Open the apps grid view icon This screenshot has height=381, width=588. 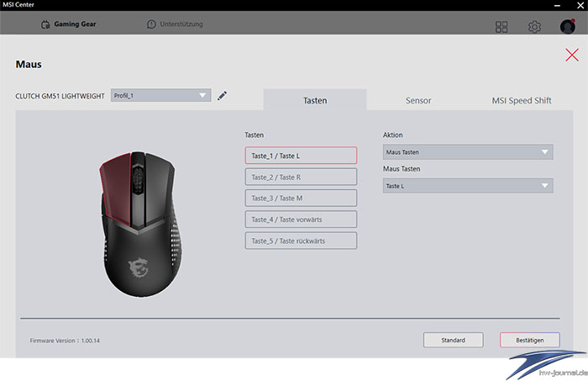point(501,27)
